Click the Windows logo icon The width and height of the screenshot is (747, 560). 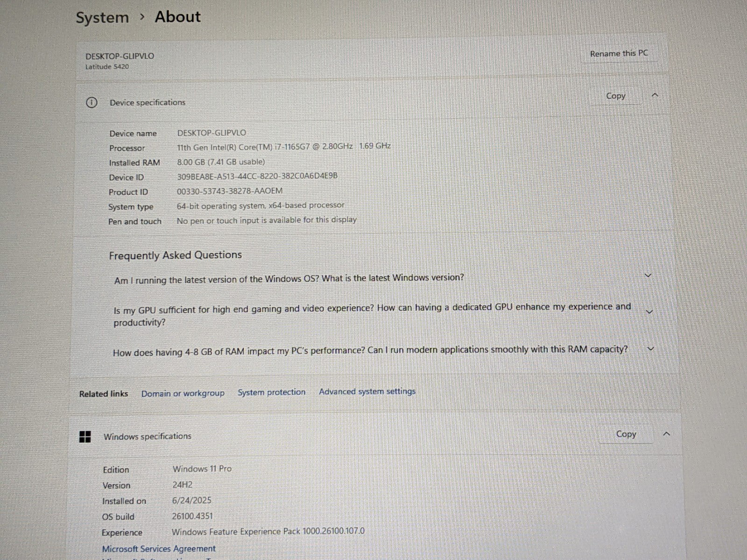(x=85, y=437)
